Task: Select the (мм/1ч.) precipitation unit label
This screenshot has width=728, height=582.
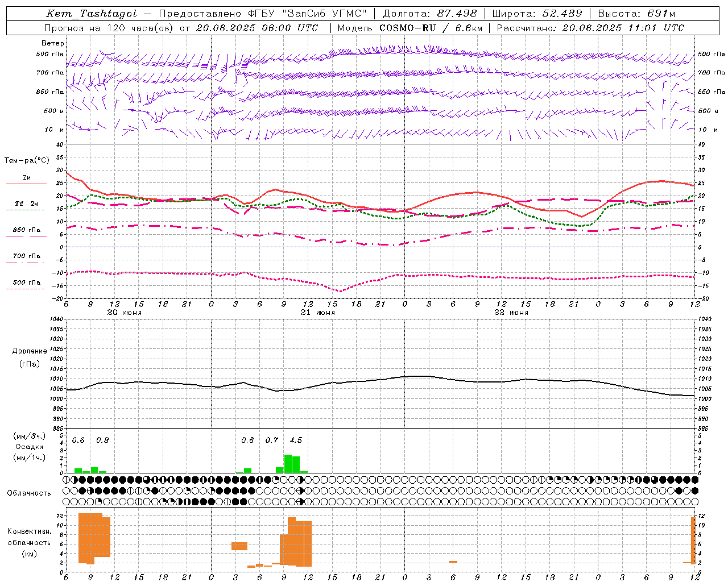Action: point(29,458)
